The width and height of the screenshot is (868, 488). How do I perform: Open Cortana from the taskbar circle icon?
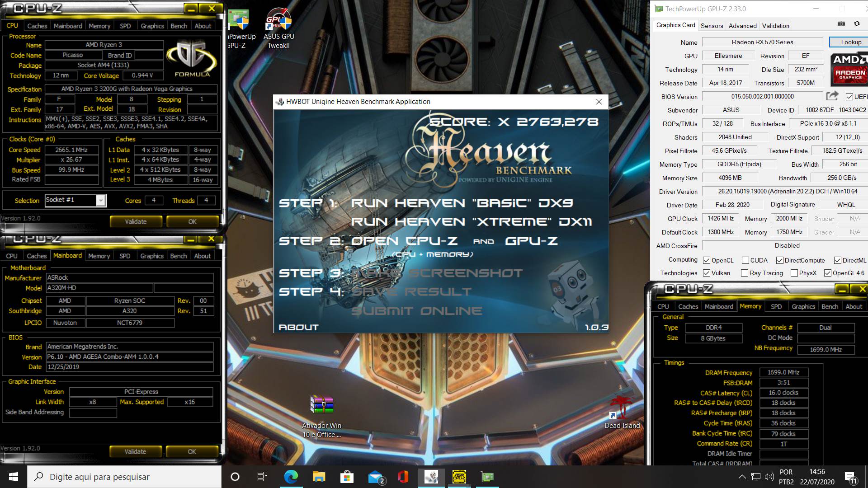(235, 477)
